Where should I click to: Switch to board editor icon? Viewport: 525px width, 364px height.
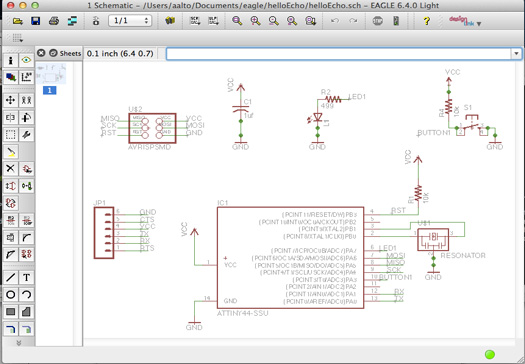coord(72,21)
